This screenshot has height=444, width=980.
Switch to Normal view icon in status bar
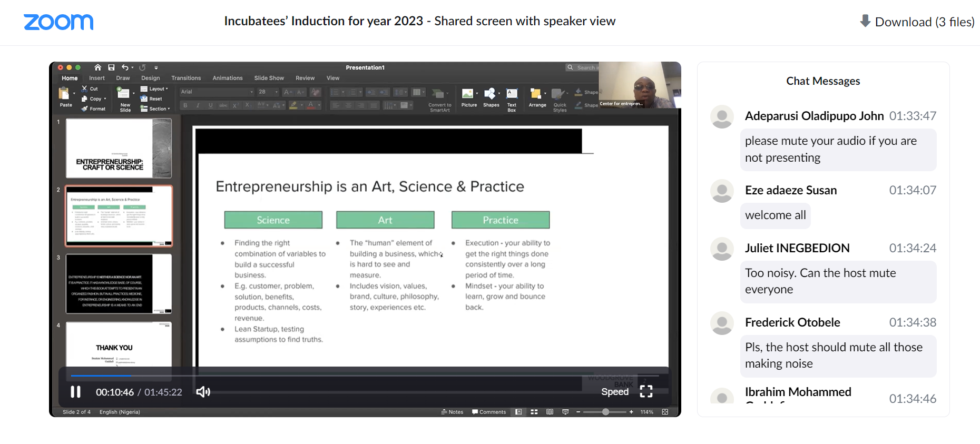point(518,412)
